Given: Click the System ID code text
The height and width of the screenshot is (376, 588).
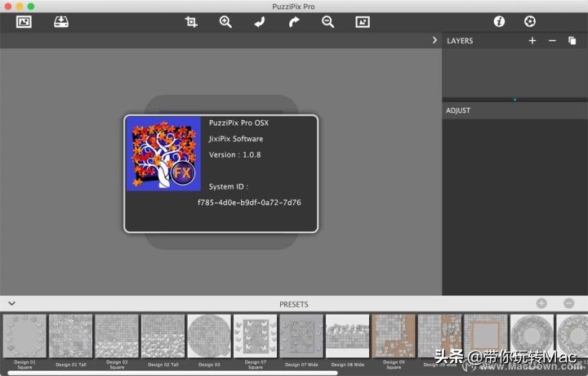Looking at the screenshot, I should click(249, 203).
